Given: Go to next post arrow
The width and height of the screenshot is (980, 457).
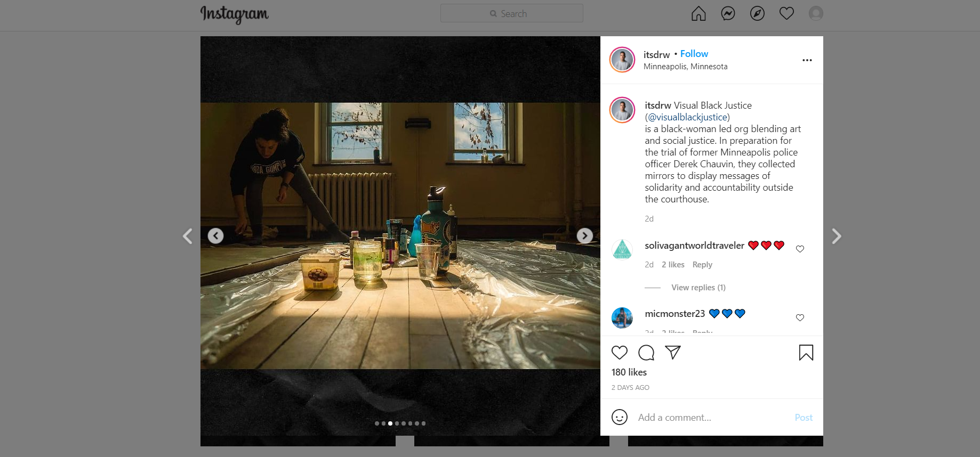Looking at the screenshot, I should point(837,236).
